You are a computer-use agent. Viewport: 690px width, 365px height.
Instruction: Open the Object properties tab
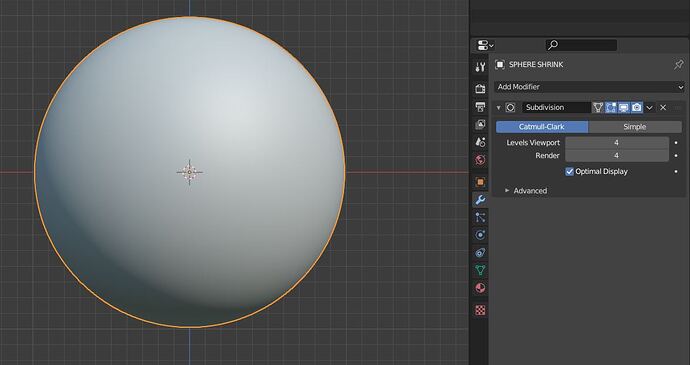pyautogui.click(x=480, y=182)
